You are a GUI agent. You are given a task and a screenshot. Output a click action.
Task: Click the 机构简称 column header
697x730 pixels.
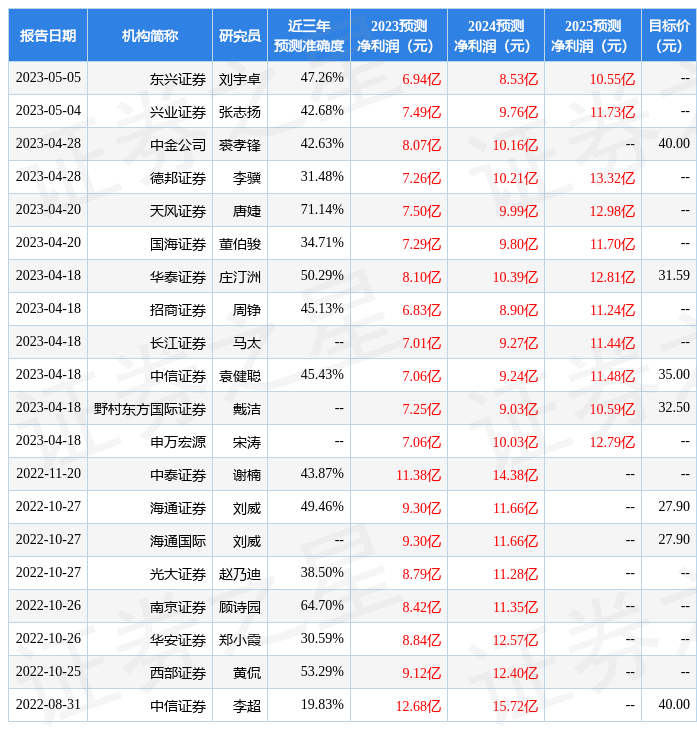point(150,35)
